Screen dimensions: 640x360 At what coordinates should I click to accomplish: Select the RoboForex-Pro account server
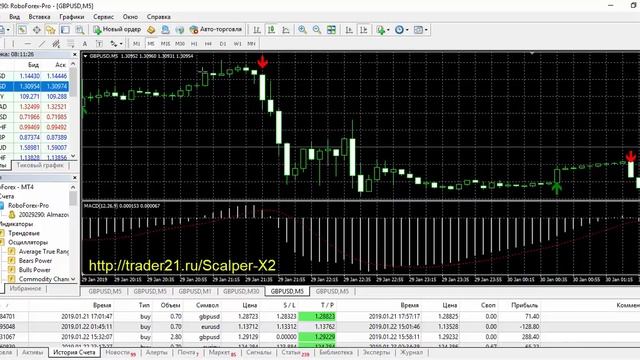(28, 205)
